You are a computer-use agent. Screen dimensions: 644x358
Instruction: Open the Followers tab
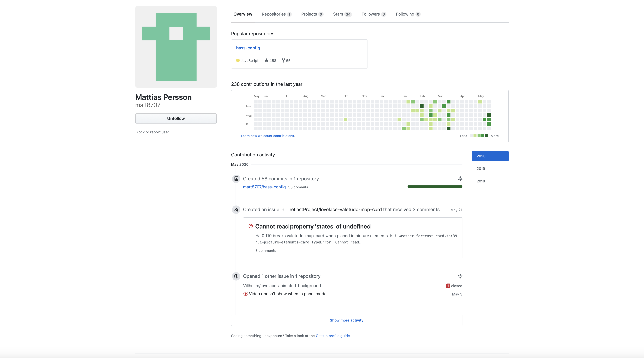pyautogui.click(x=373, y=14)
